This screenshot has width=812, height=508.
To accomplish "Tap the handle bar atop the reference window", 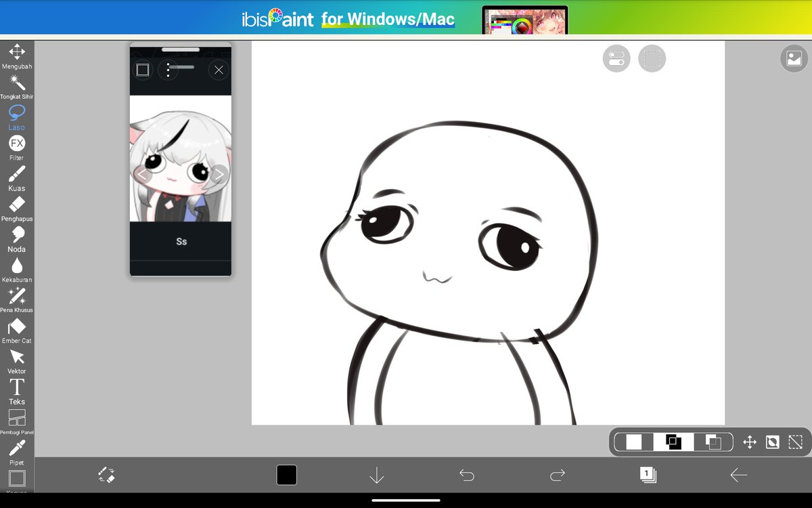I will (x=181, y=49).
